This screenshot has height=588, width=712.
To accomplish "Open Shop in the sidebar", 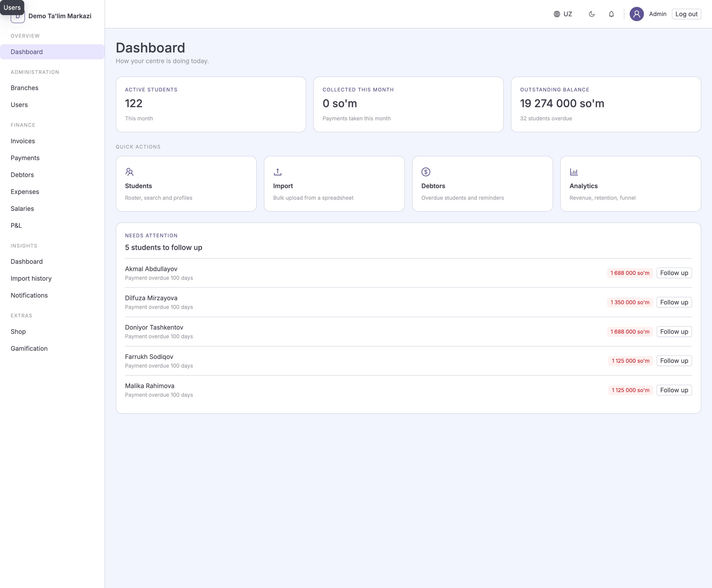I will coord(52,332).
